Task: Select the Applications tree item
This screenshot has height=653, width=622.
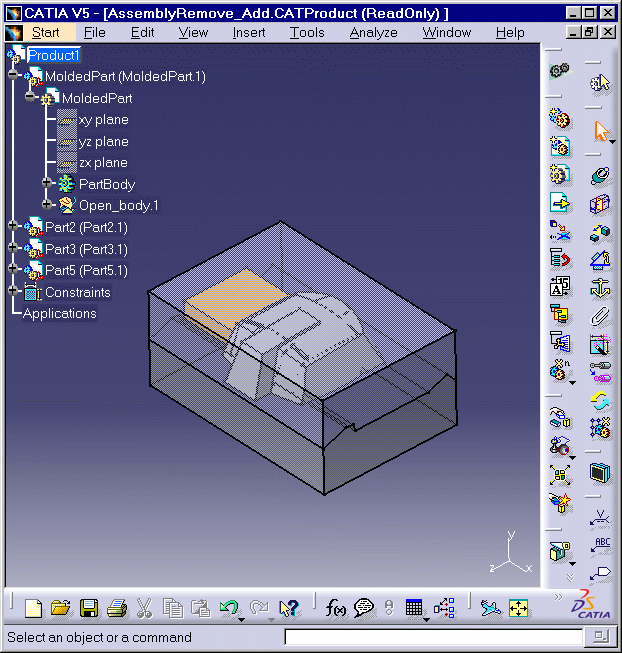Action: [60, 313]
